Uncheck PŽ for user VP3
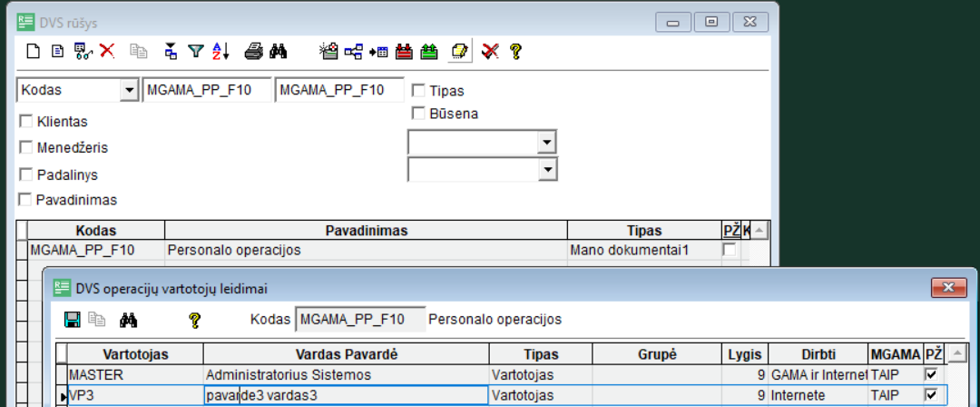This screenshot has height=407, width=980. [931, 395]
